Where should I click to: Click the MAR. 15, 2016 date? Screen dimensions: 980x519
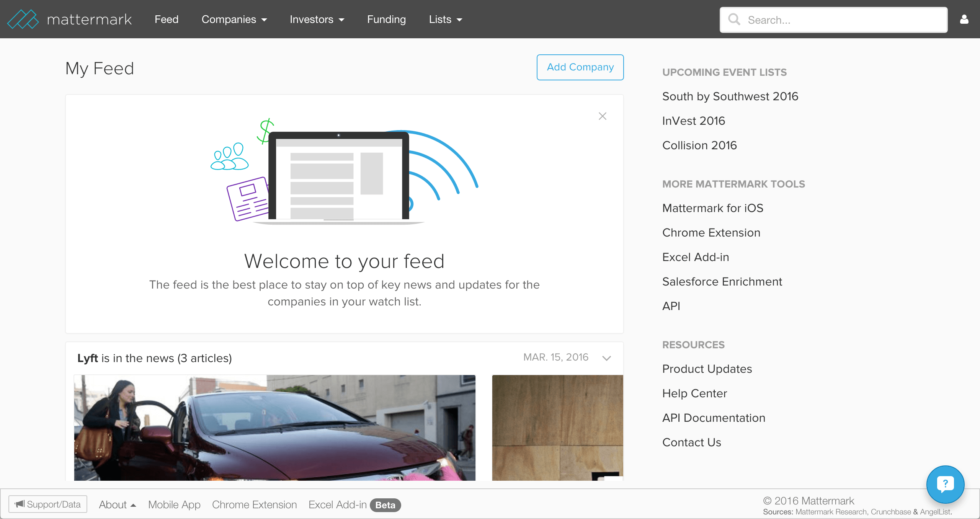(555, 357)
